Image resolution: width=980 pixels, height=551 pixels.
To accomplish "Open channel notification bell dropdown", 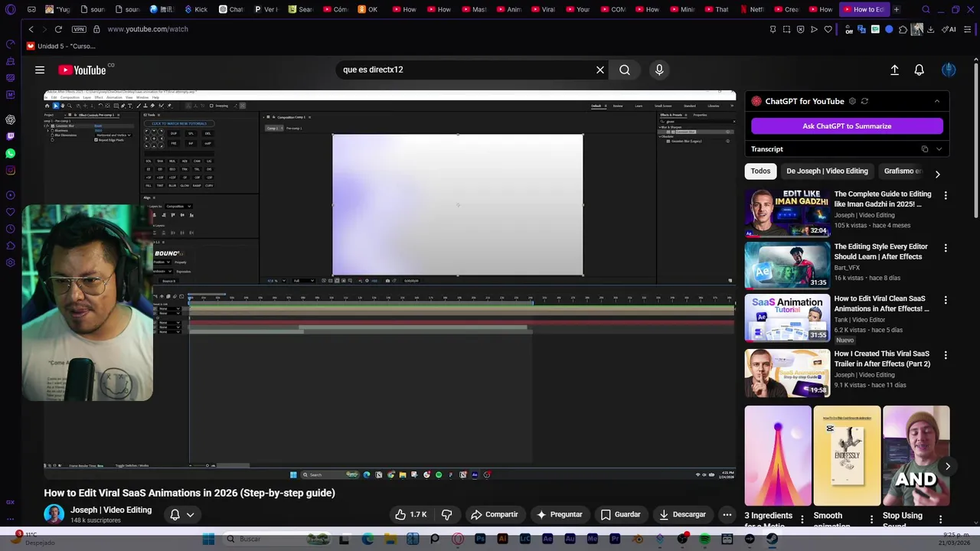I will tap(182, 515).
